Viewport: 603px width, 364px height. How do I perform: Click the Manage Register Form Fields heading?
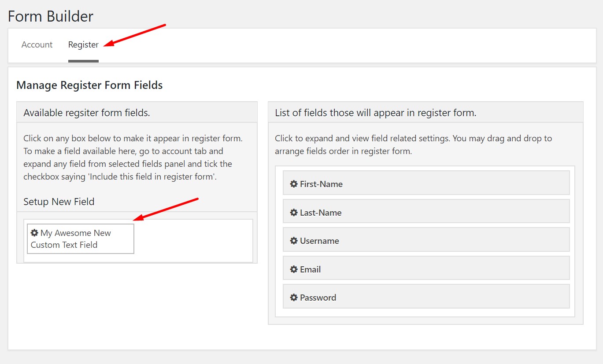89,85
